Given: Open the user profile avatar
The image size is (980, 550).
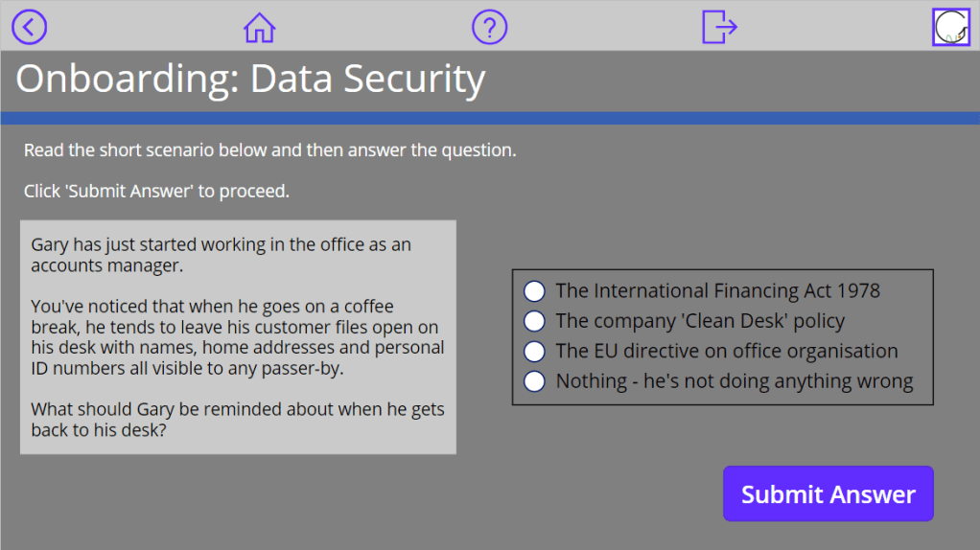Looking at the screenshot, I should pos(951,27).
